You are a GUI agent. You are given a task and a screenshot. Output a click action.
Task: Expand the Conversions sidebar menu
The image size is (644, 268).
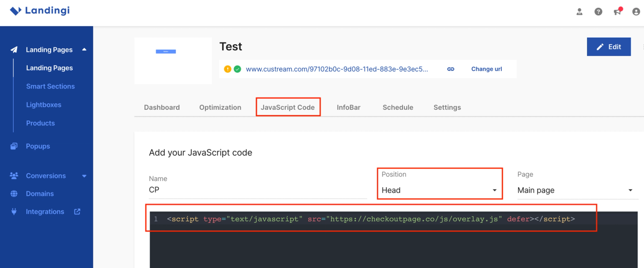84,176
